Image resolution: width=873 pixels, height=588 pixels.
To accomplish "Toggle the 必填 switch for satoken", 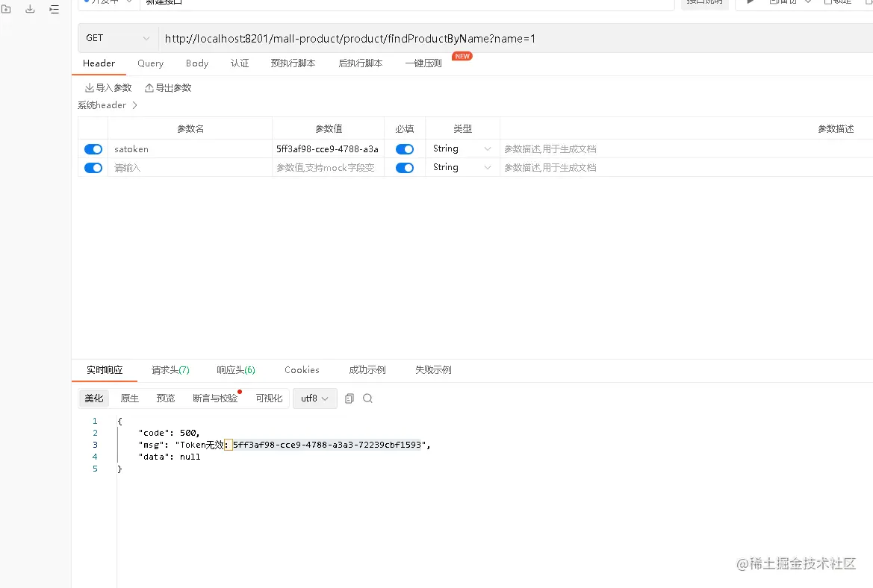I will pyautogui.click(x=404, y=148).
